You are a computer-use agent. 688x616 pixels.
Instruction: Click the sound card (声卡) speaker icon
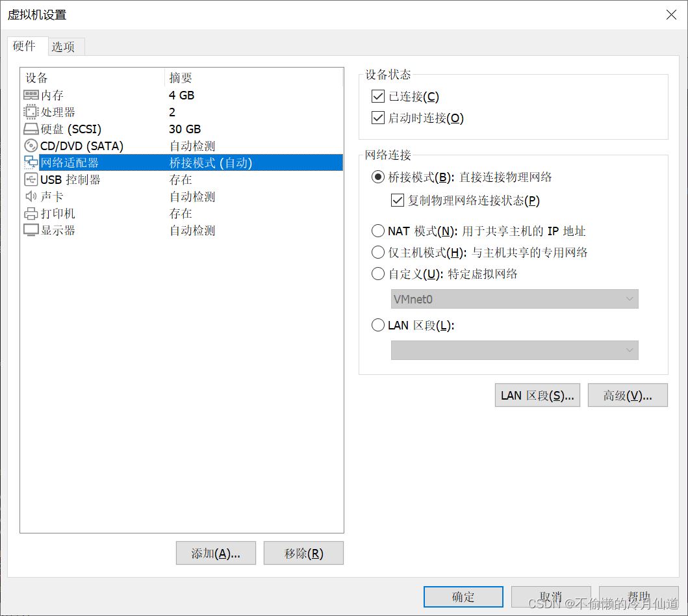click(31, 196)
